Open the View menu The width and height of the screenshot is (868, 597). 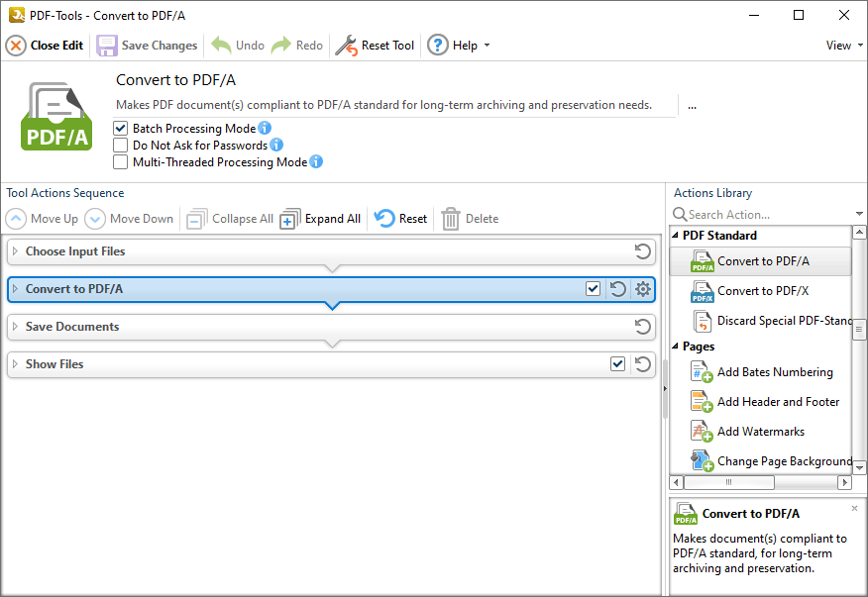844,46
